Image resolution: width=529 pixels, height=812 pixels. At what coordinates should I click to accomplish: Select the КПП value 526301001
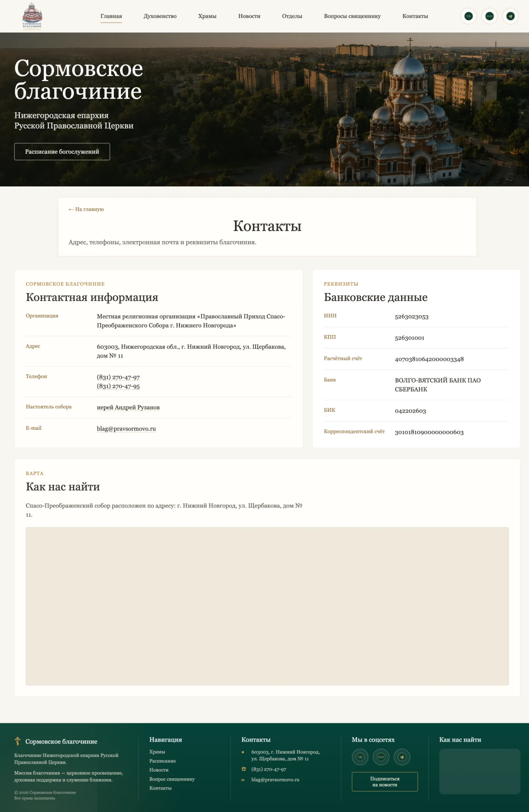(x=409, y=338)
